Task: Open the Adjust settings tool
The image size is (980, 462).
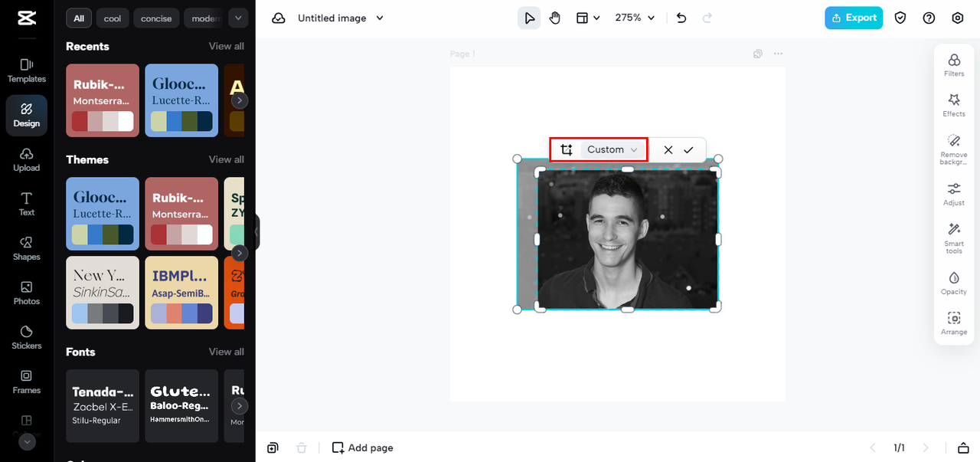Action: pyautogui.click(x=954, y=194)
